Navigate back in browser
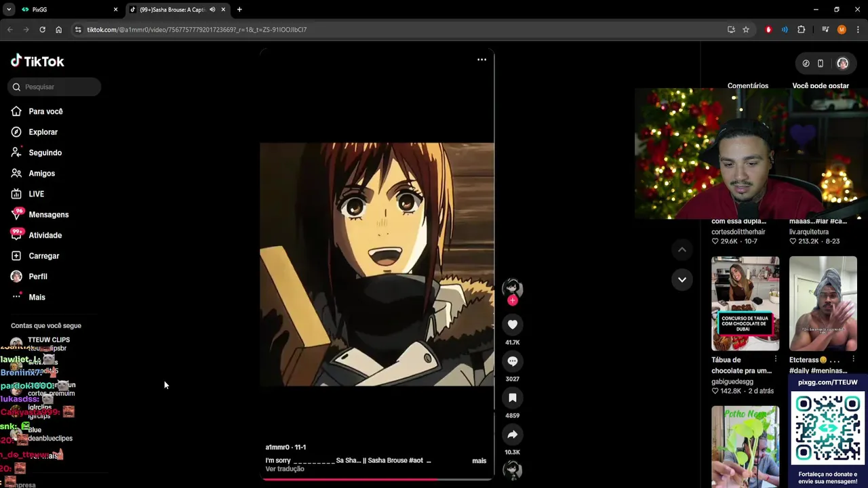This screenshot has height=488, width=868. tap(9, 30)
